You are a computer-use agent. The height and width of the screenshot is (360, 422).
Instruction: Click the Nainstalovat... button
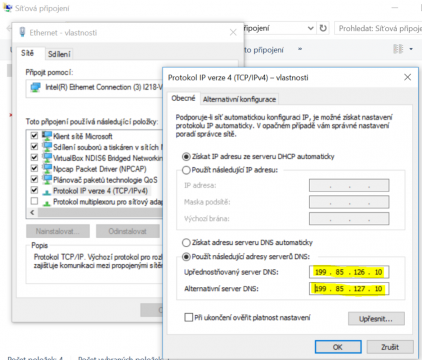point(58,231)
